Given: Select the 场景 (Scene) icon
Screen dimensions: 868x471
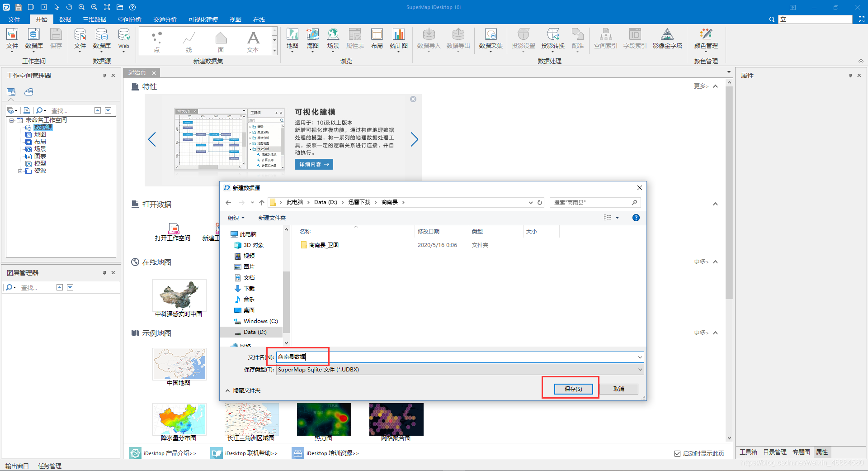Looking at the screenshot, I should (x=333, y=40).
